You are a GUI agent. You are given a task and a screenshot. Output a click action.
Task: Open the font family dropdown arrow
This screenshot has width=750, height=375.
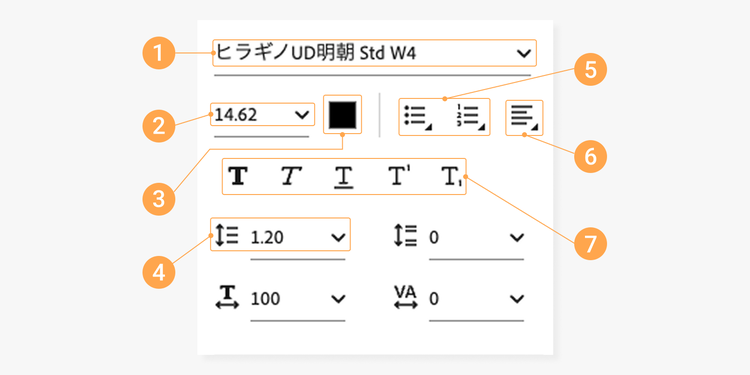point(524,54)
